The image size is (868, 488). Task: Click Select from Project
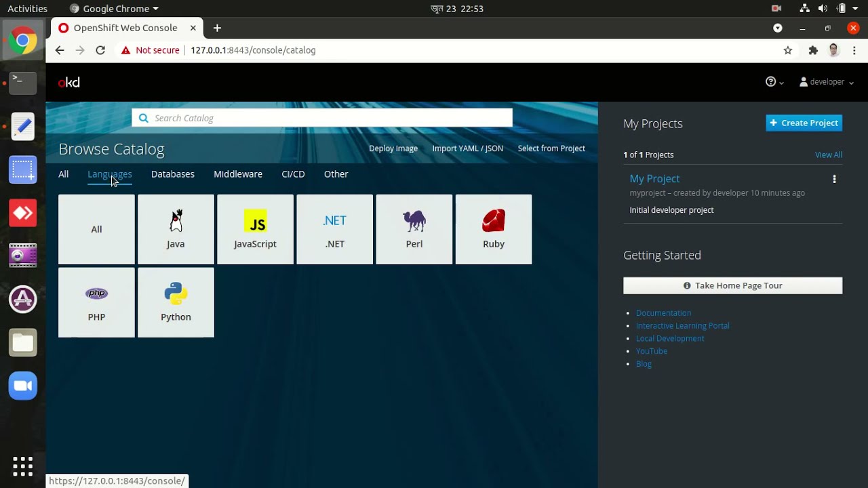pos(551,148)
